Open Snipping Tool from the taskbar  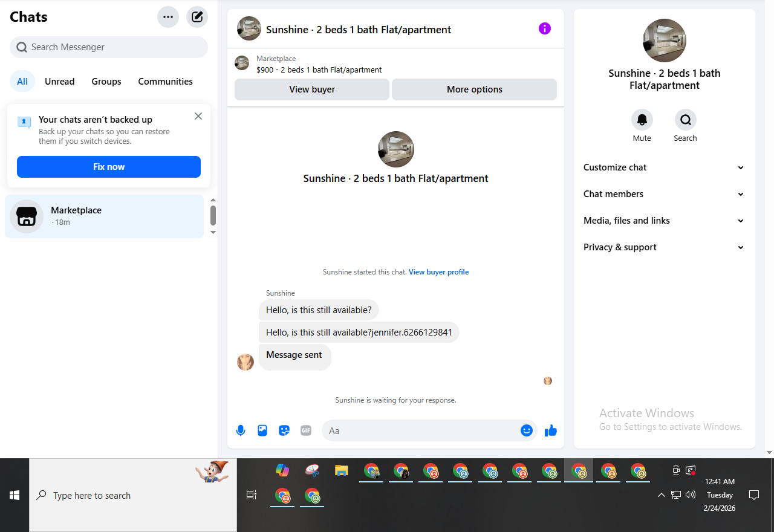coord(312,470)
